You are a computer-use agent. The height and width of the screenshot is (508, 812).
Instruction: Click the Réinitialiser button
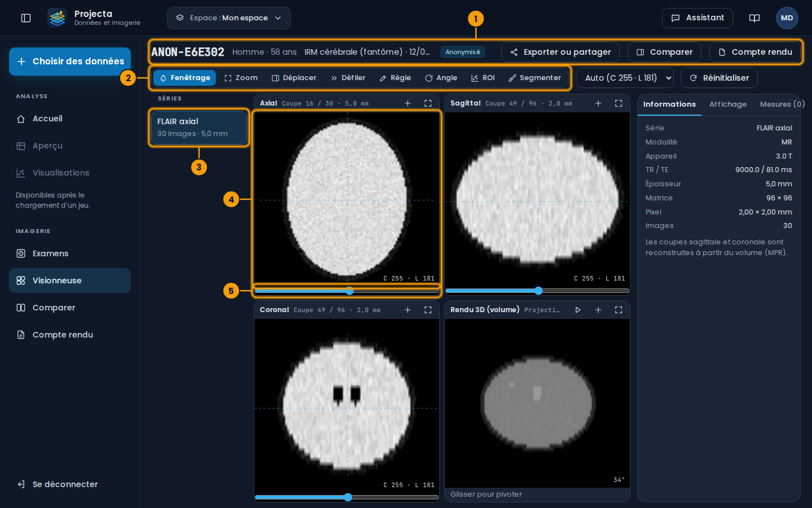click(x=719, y=78)
